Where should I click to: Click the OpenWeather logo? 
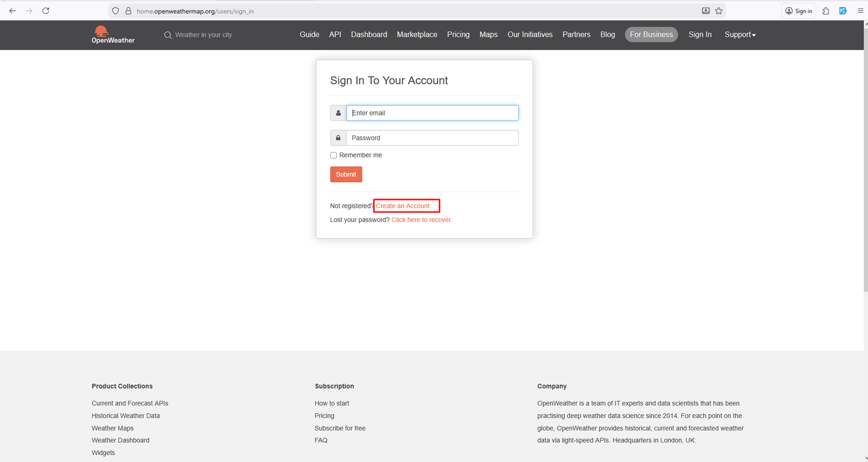[113, 34]
